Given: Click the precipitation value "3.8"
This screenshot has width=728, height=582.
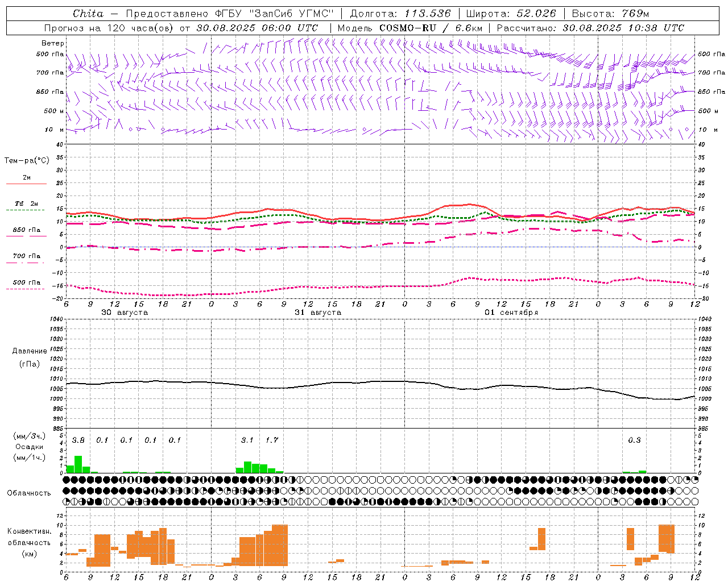Looking at the screenshot, I should pyautogui.click(x=78, y=440).
